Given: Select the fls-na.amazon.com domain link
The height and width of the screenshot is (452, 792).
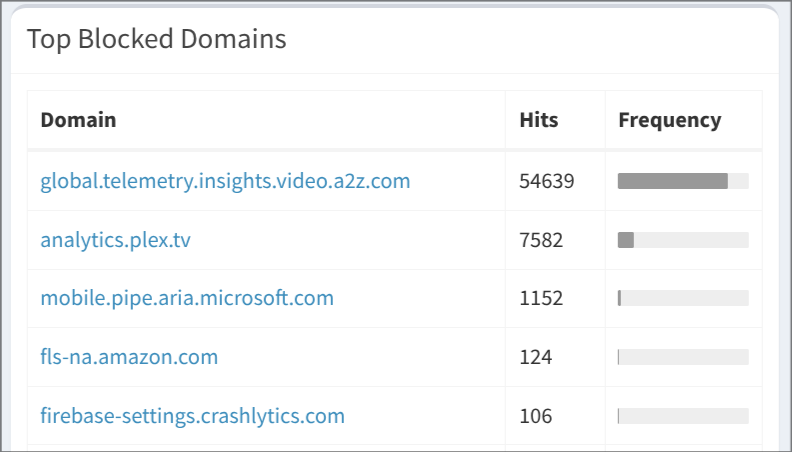Looking at the screenshot, I should pos(129,357).
